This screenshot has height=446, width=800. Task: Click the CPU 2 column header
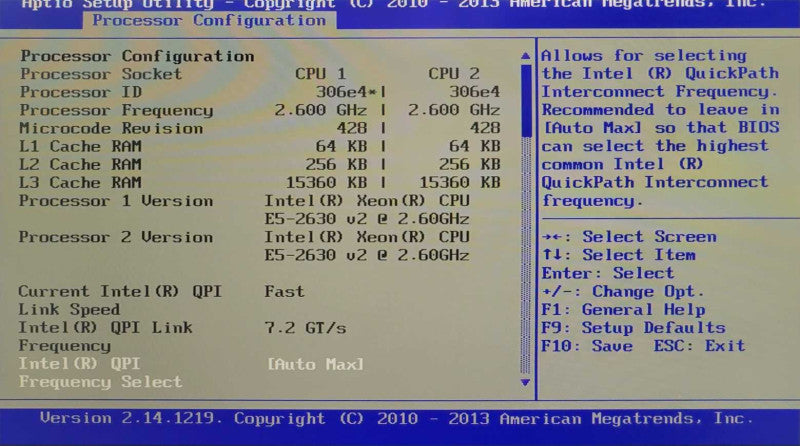point(454,74)
